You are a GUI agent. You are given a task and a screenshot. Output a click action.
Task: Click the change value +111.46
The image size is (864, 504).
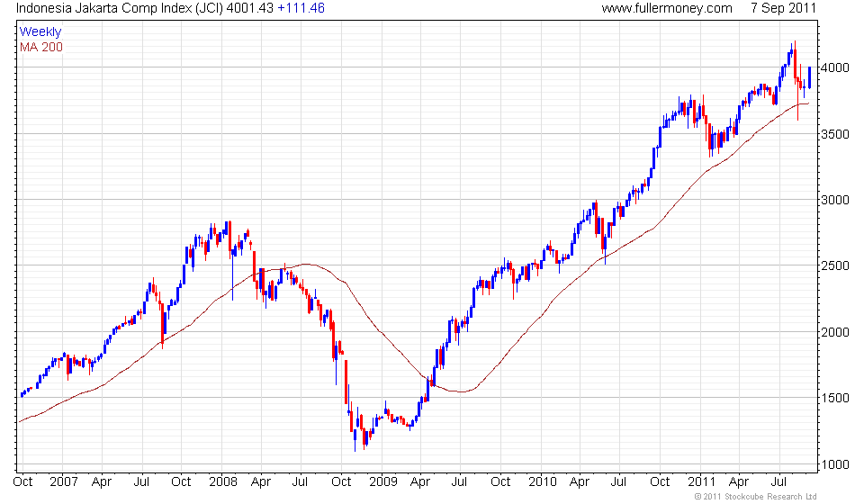pos(301,8)
